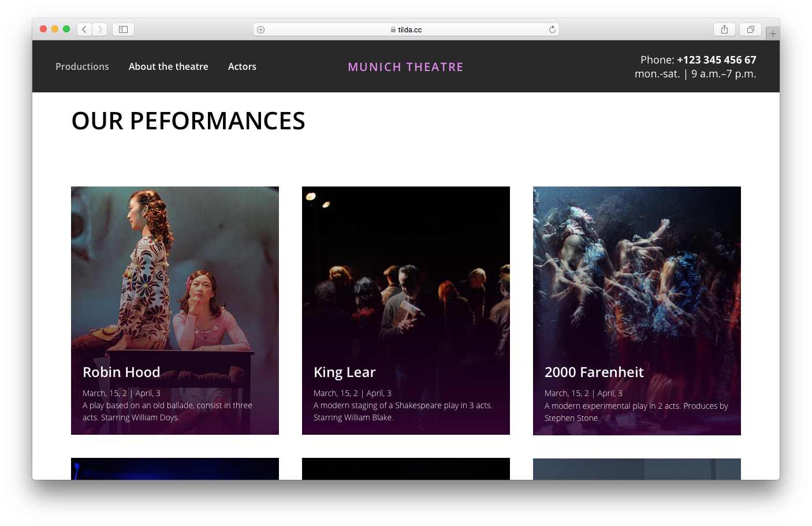
Task: Open a new tab with plus icon
Action: pos(773,34)
